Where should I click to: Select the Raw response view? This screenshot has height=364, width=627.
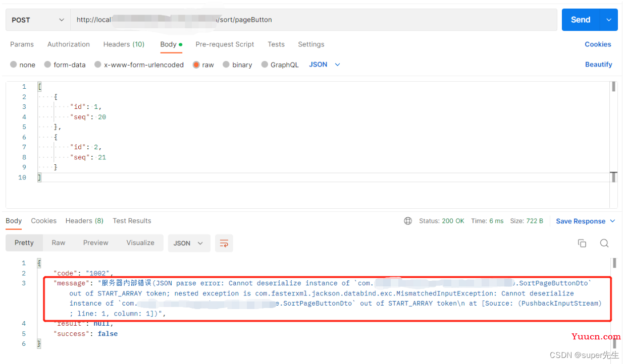[59, 243]
